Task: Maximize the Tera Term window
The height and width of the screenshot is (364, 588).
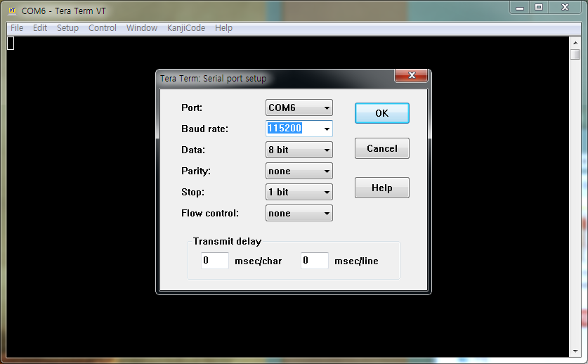Action: [x=539, y=8]
